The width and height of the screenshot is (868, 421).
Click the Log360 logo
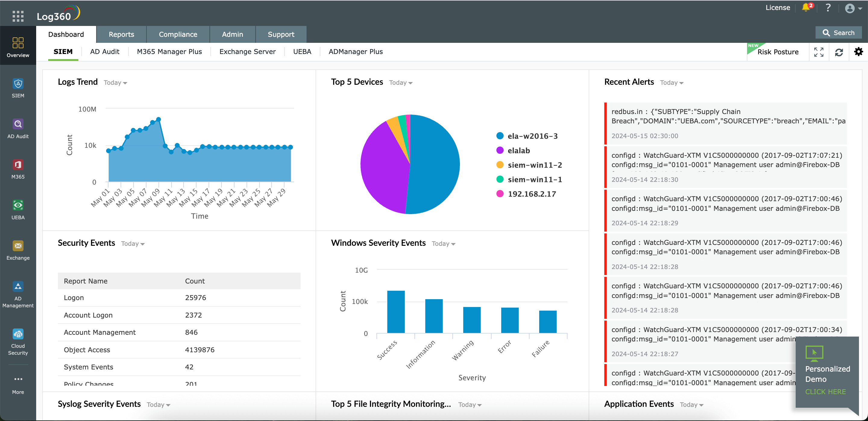[58, 14]
